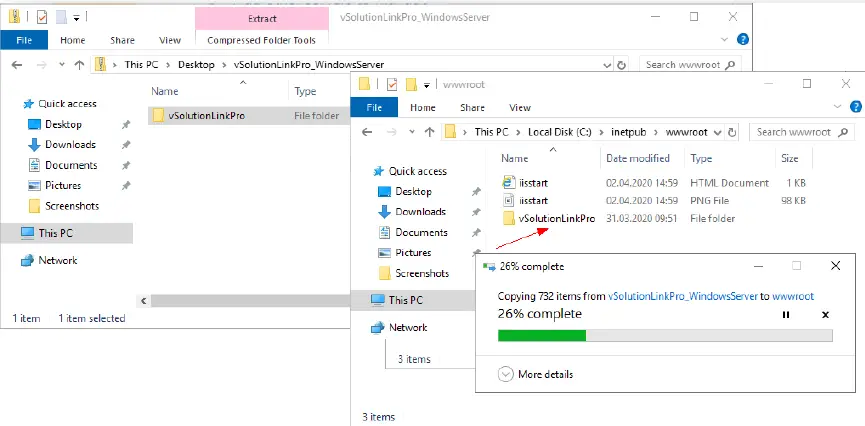Expand More details in copy dialog
The image size is (865, 426).
[507, 374]
